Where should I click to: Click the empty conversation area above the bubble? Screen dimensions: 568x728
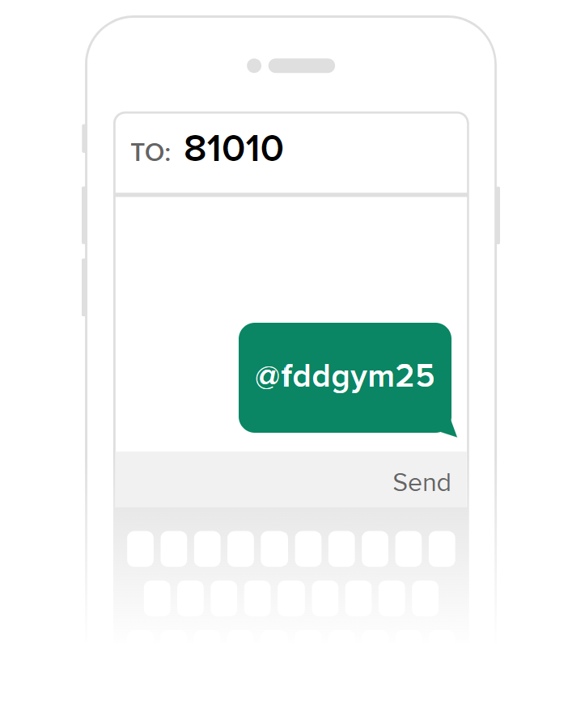point(291,259)
